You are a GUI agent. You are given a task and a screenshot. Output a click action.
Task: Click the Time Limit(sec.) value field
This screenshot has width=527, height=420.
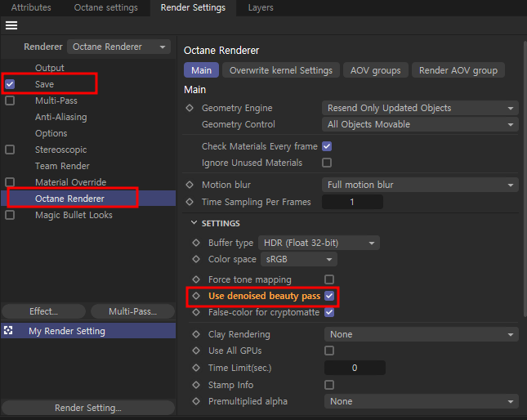(355, 368)
